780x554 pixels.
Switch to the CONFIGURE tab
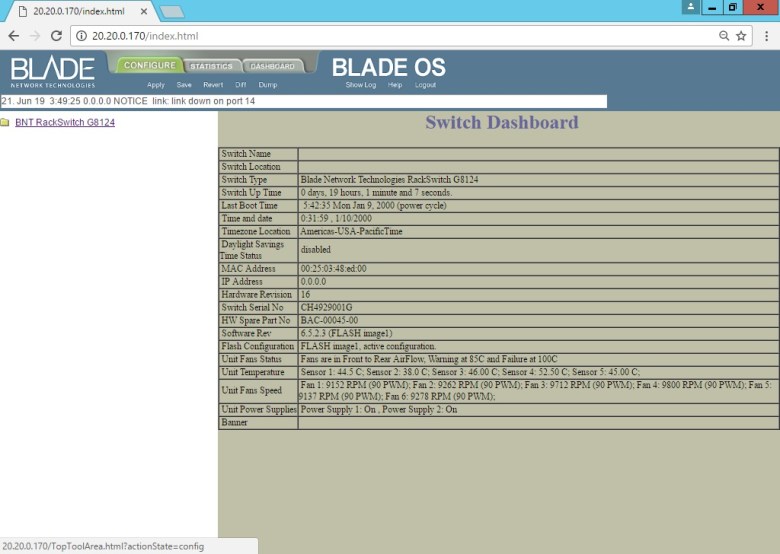click(x=149, y=66)
